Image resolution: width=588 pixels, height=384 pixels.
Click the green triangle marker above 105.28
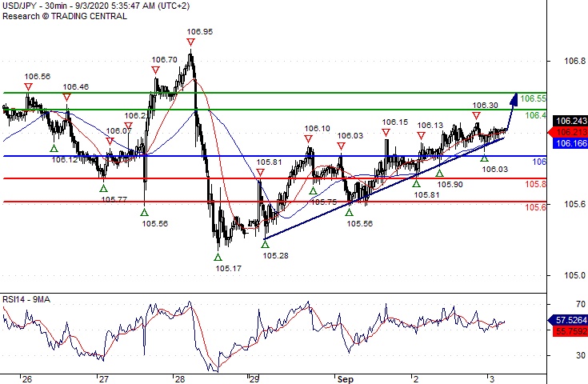tap(265, 245)
